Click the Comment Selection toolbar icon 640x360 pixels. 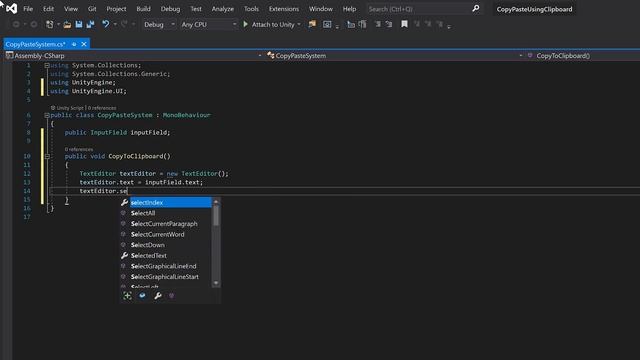pos(351,24)
